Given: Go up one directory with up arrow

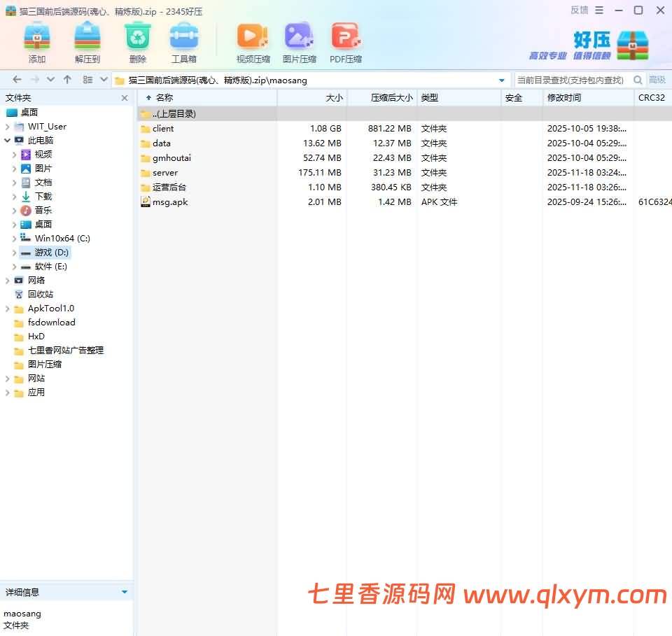Looking at the screenshot, I should click(x=67, y=80).
